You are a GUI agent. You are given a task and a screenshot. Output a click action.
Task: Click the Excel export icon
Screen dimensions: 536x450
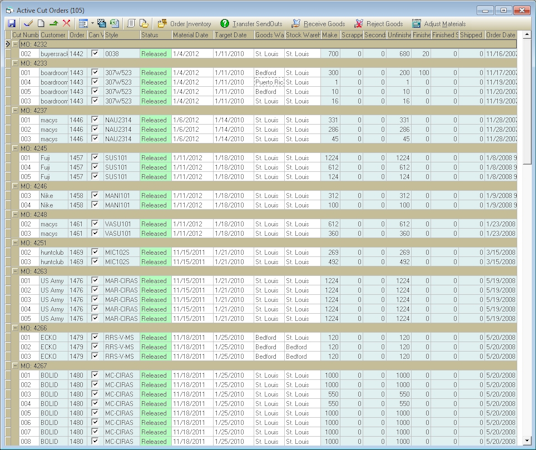pyautogui.click(x=115, y=24)
